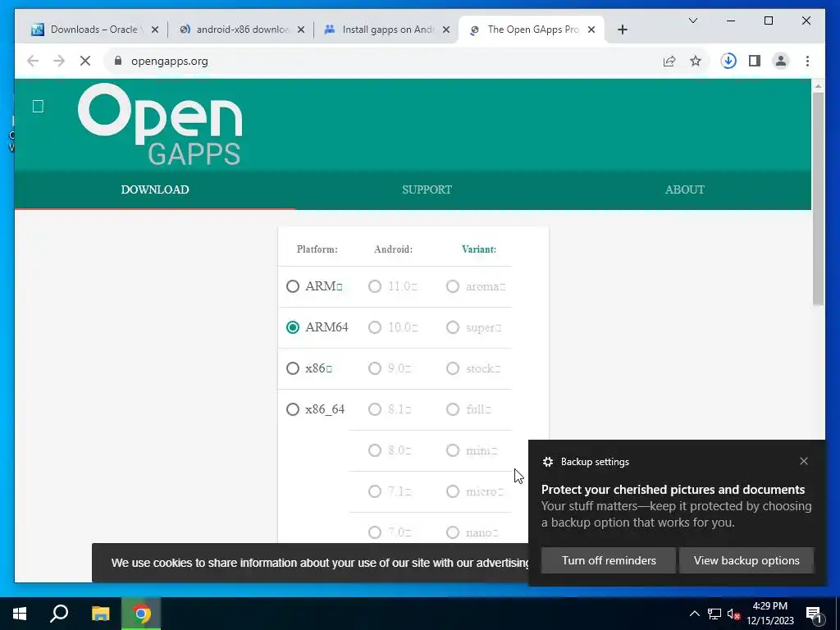This screenshot has width=840, height=630.
Task: Choose the full variant
Action: pyautogui.click(x=453, y=409)
